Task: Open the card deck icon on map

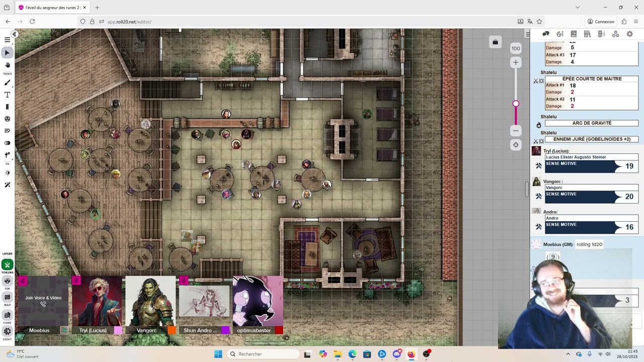Action: pos(495,42)
